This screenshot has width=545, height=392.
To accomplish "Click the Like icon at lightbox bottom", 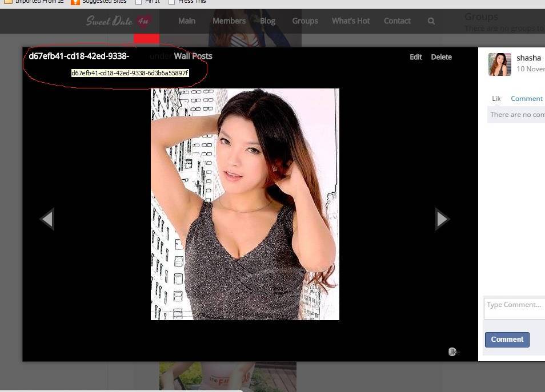I will point(452,351).
